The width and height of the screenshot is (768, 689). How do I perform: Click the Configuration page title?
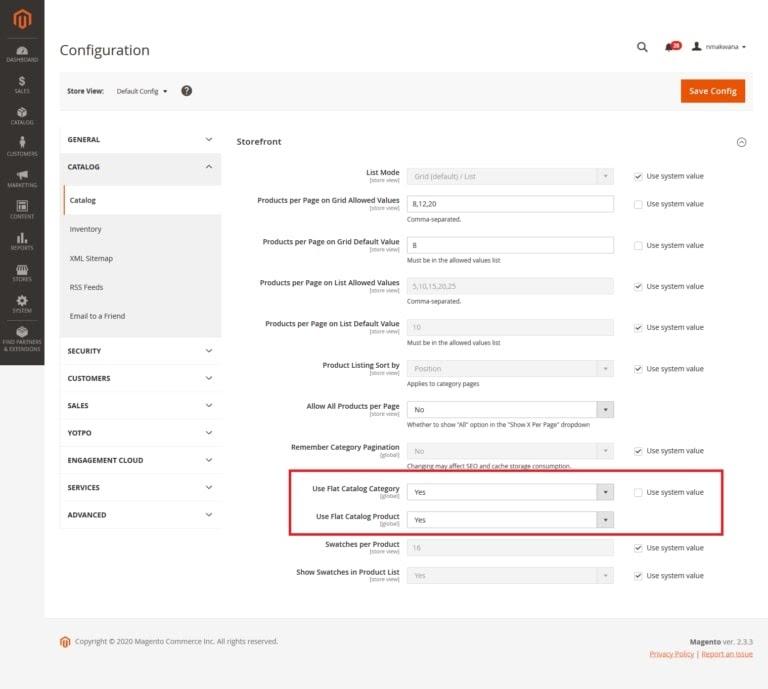point(105,50)
